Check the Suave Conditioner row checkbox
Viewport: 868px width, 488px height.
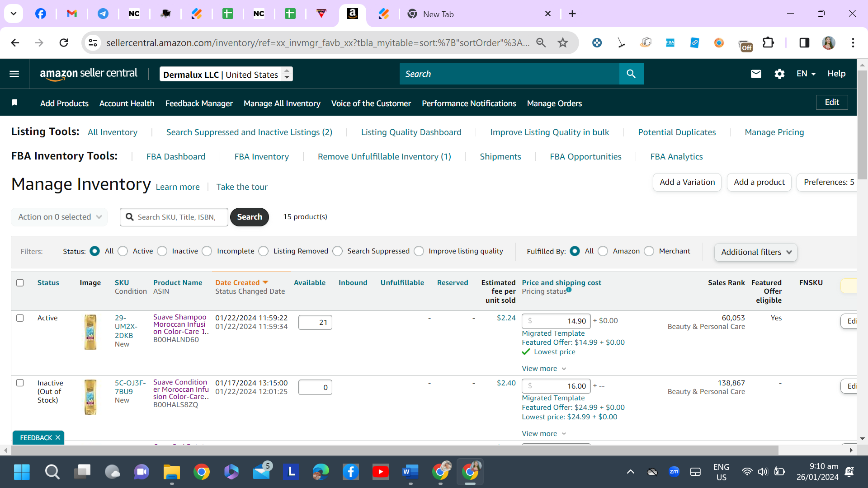pyautogui.click(x=20, y=383)
